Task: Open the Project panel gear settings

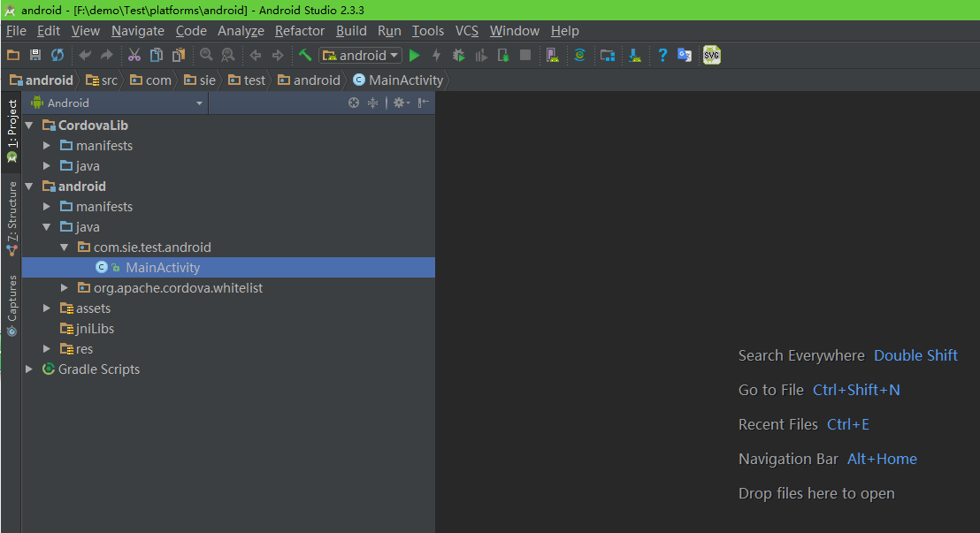Action: tap(401, 103)
